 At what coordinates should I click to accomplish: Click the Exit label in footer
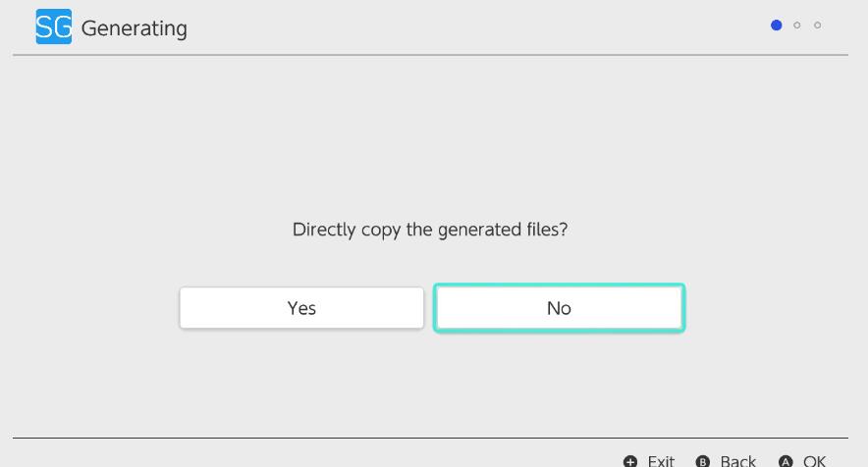point(660,460)
